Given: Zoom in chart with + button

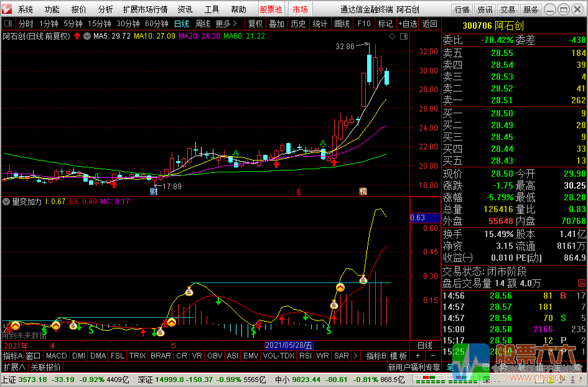Looking at the screenshot, I should click(418, 356).
